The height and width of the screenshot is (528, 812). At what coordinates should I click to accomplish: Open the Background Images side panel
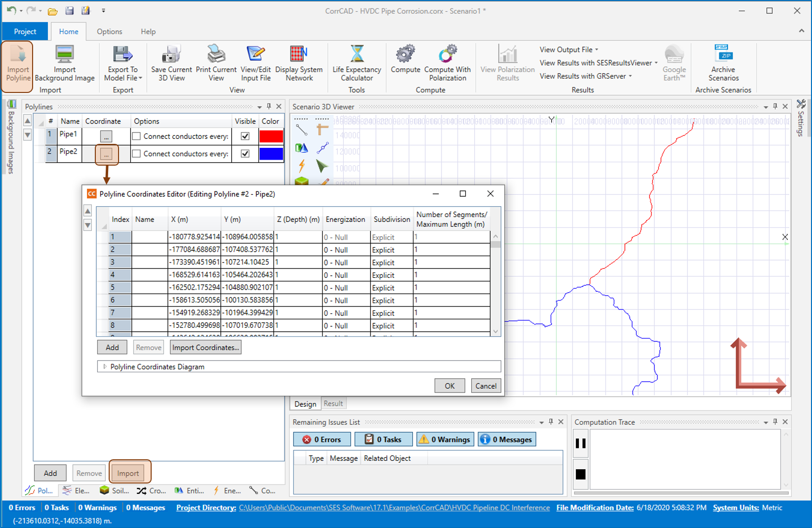click(x=11, y=137)
